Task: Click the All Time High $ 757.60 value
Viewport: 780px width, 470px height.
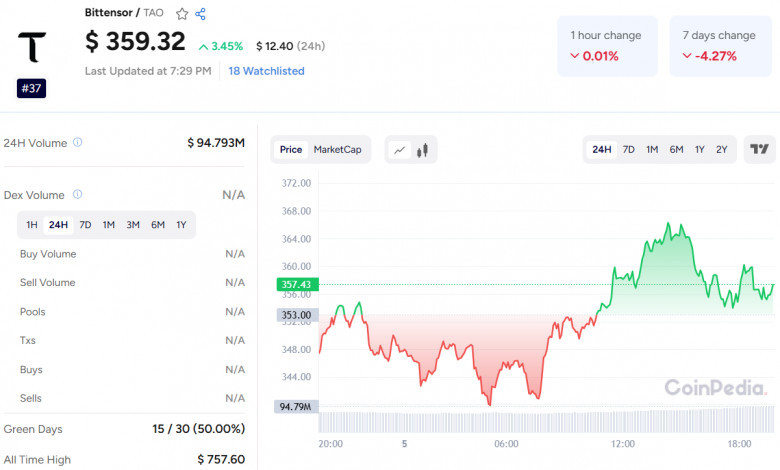Action: 221,460
